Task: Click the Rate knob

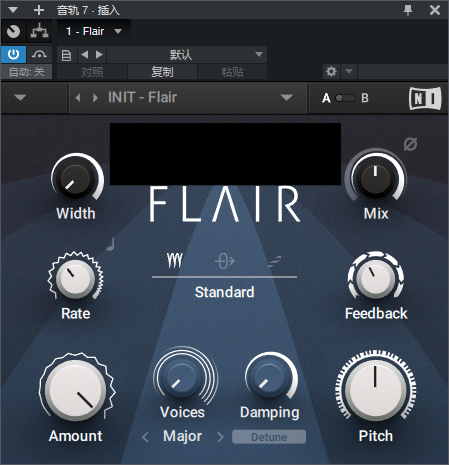Action: [76, 278]
